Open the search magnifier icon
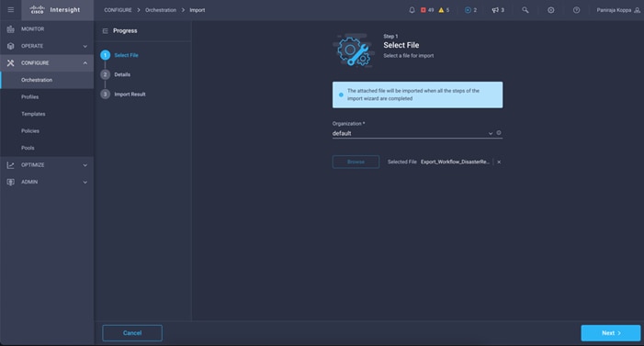 (525, 10)
